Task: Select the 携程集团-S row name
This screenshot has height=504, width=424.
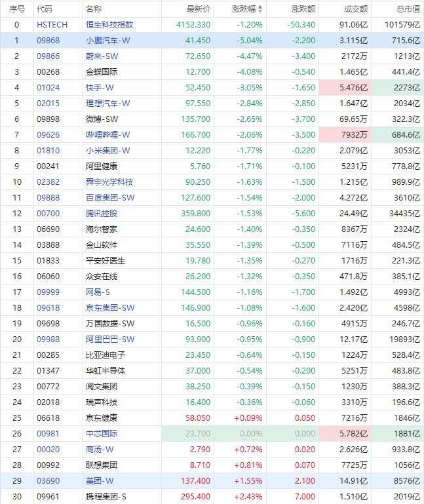Action: [x=106, y=497]
